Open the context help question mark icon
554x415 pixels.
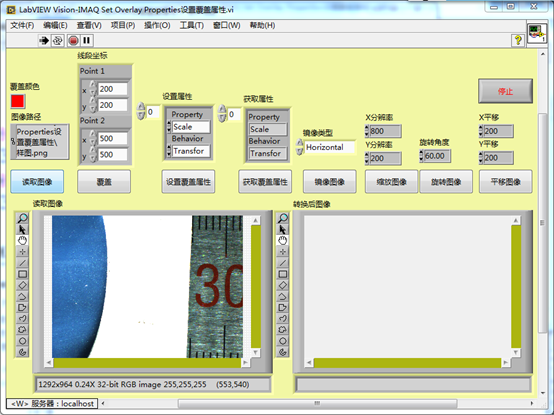tap(518, 40)
